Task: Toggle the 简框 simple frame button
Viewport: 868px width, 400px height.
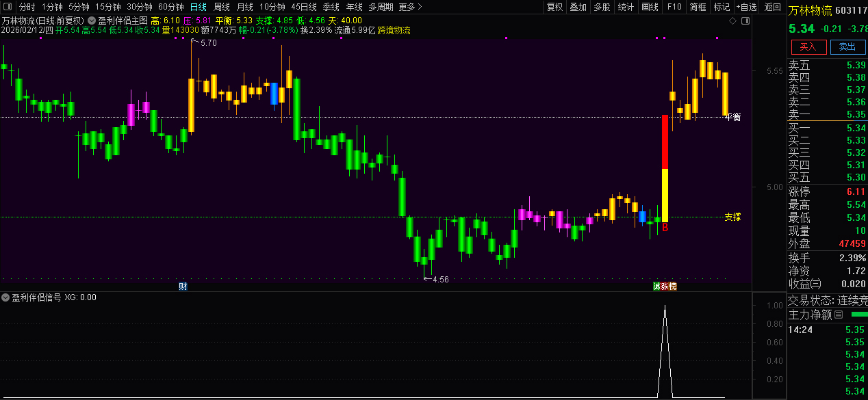Action: click(x=698, y=7)
